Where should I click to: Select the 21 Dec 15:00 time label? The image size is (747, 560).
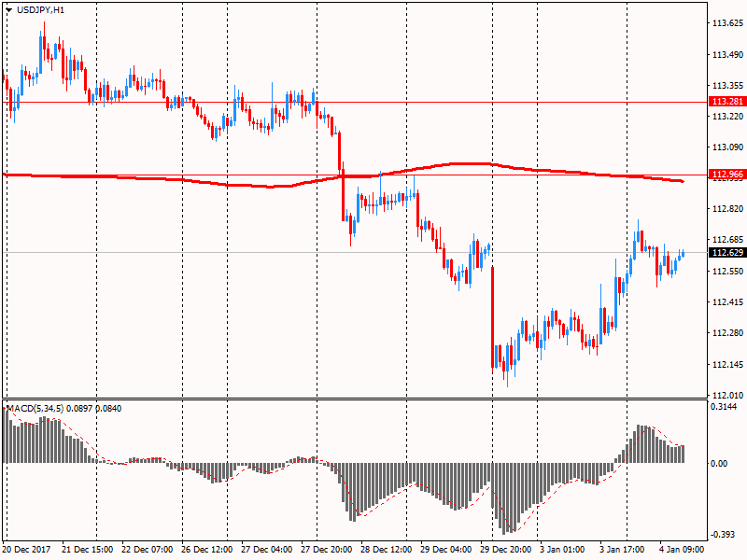[x=87, y=550]
